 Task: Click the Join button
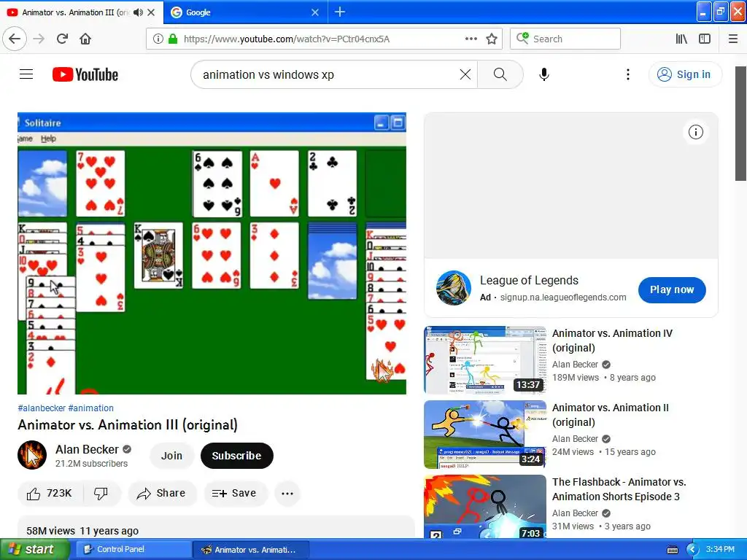tap(171, 456)
